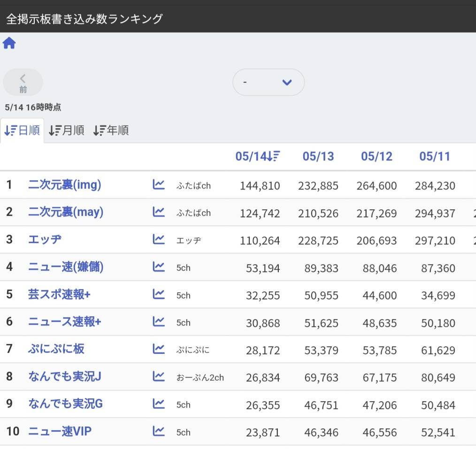View chart icon for ニュー速(嫌儲)
This screenshot has height=449, width=476.
tap(159, 267)
